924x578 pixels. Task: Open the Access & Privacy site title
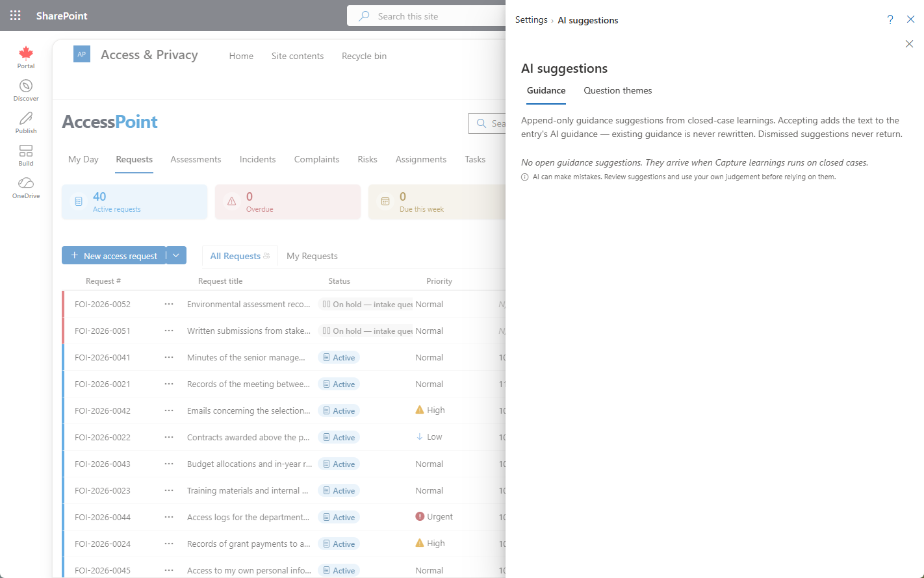click(x=149, y=55)
